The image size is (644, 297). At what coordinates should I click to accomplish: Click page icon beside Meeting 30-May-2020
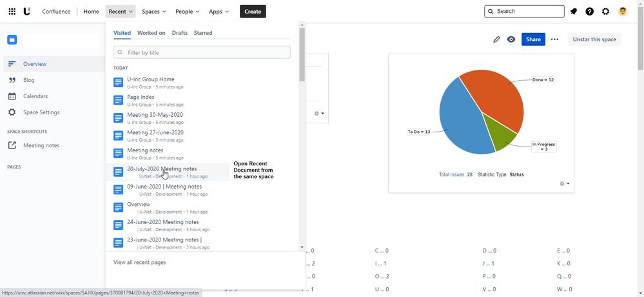[x=118, y=118]
